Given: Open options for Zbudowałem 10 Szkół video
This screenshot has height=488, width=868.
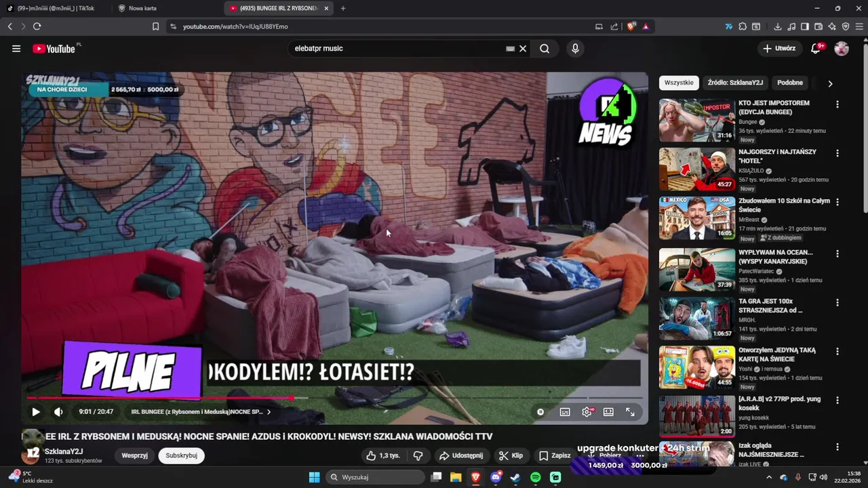Looking at the screenshot, I should [837, 202].
